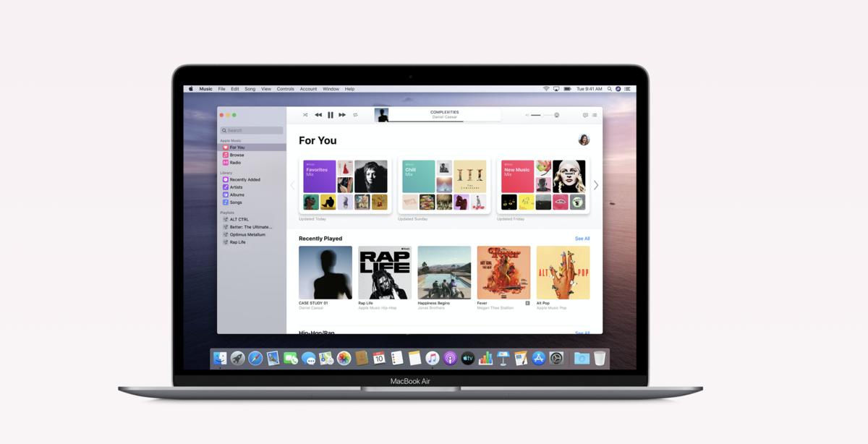Open the New Music Mix card

542,185
